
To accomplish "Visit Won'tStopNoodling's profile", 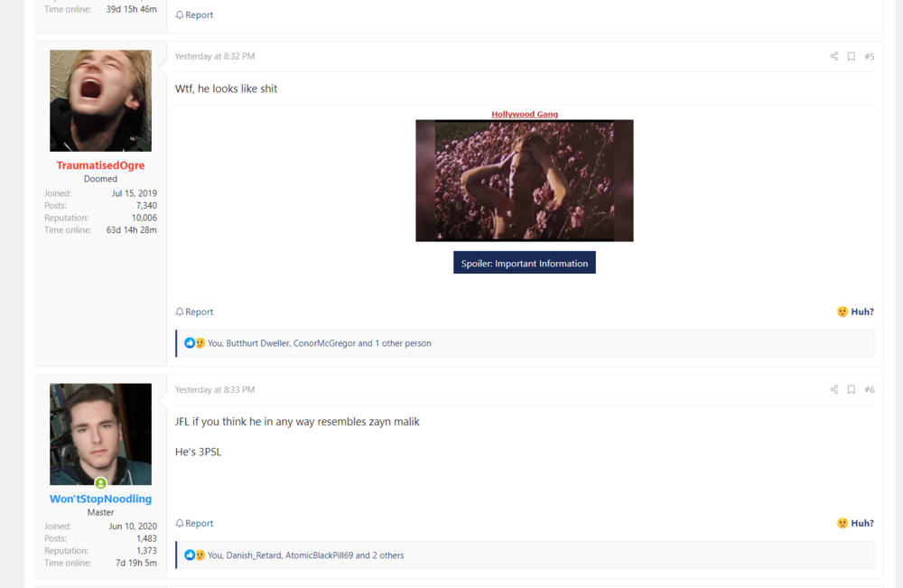I will tap(100, 498).
